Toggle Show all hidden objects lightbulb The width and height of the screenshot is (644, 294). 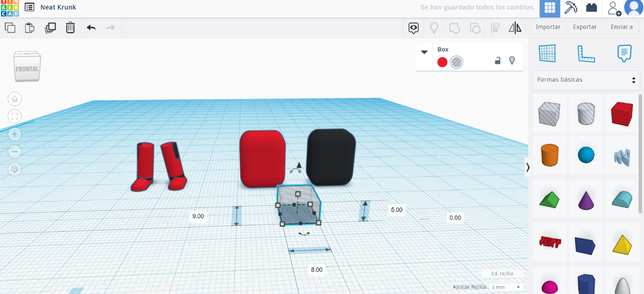coord(434,28)
